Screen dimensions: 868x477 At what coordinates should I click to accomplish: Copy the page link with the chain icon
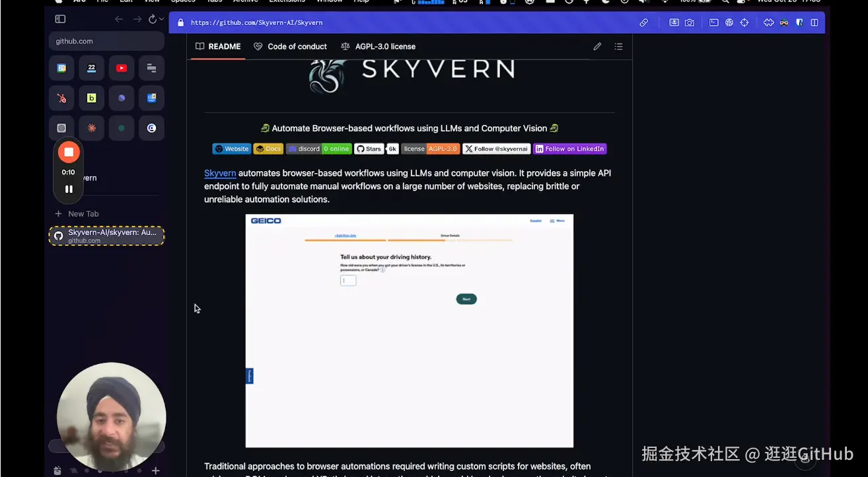click(643, 22)
